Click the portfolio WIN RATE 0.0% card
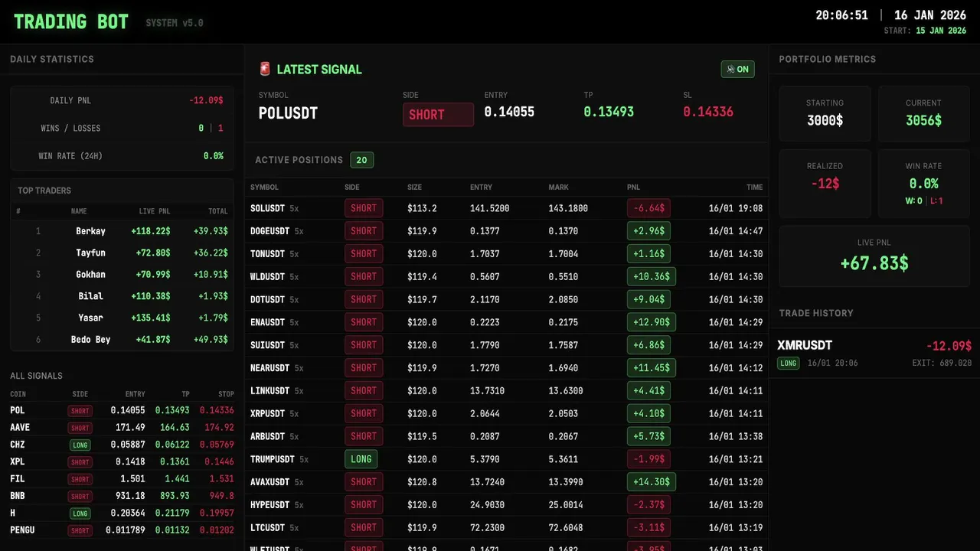 click(923, 184)
